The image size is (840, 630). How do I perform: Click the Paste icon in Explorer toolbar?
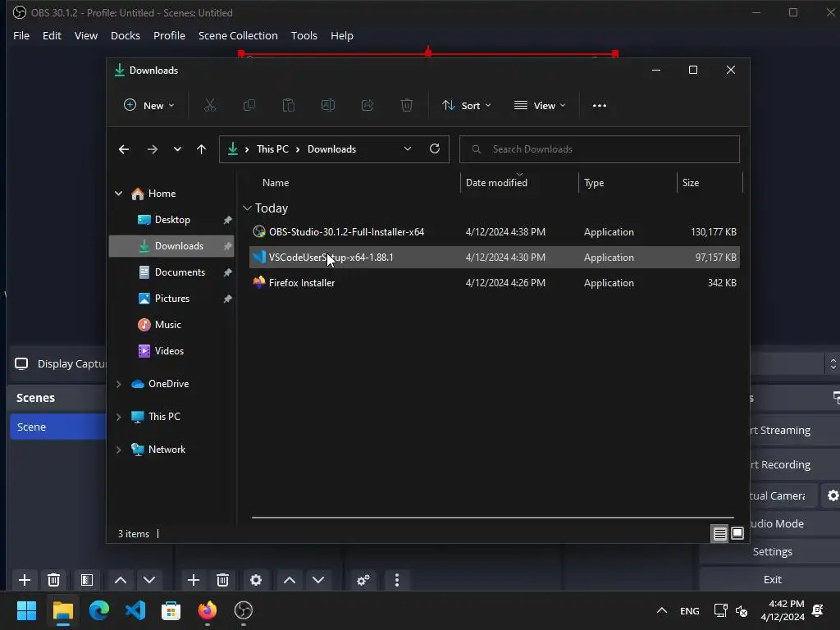288,106
